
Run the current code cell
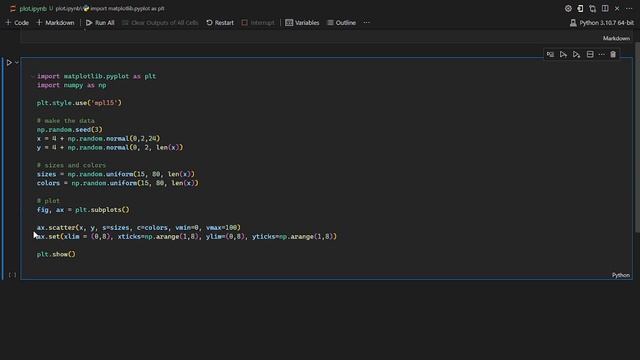click(x=9, y=63)
